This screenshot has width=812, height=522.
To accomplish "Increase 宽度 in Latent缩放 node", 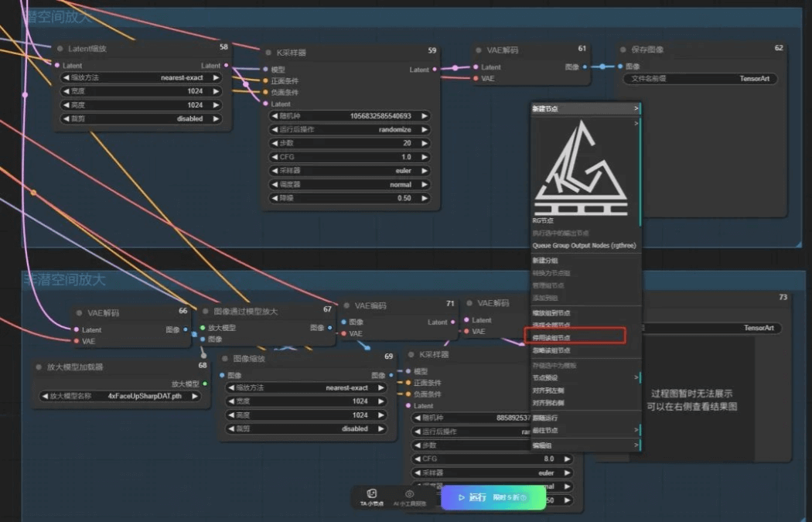I will point(216,91).
